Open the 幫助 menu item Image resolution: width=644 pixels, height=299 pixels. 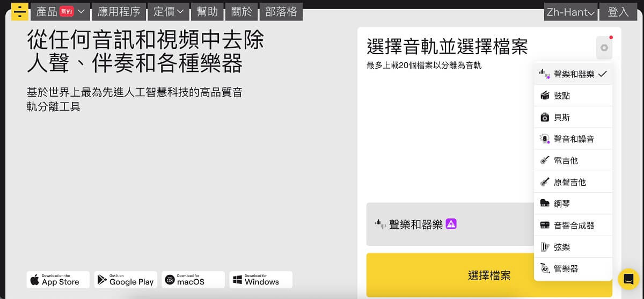[207, 11]
